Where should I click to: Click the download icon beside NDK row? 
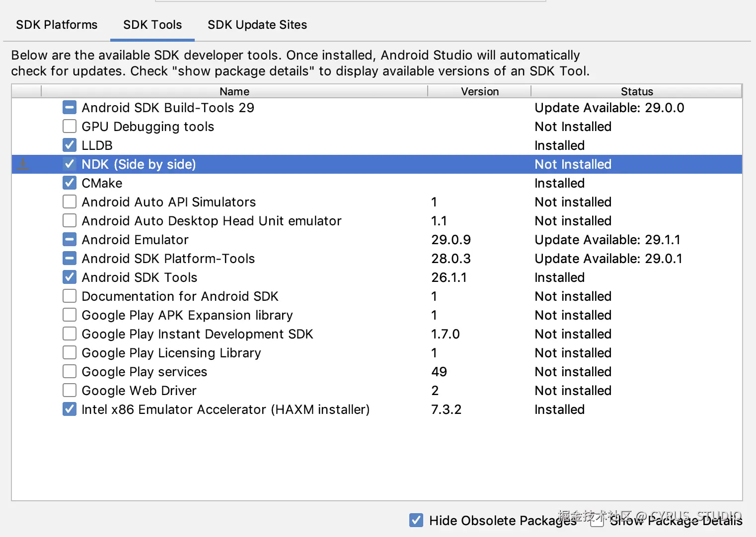(x=23, y=164)
